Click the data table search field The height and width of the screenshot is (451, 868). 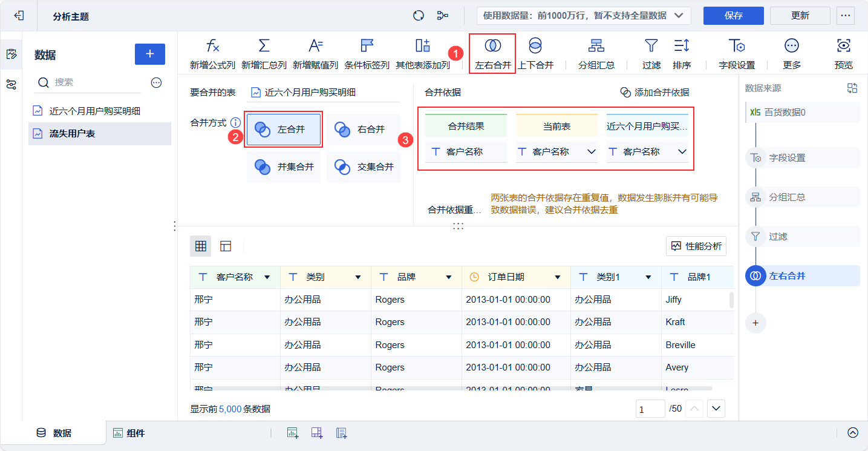(88, 82)
